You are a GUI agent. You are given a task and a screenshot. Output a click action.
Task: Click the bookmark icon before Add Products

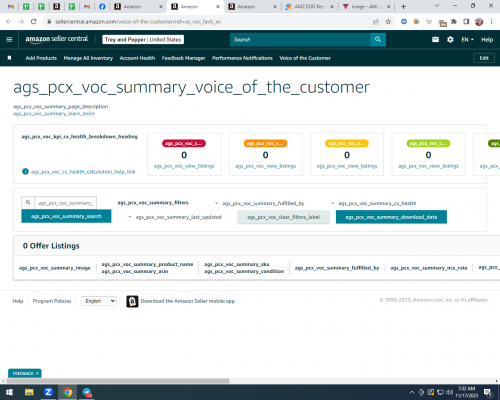pos(9,58)
